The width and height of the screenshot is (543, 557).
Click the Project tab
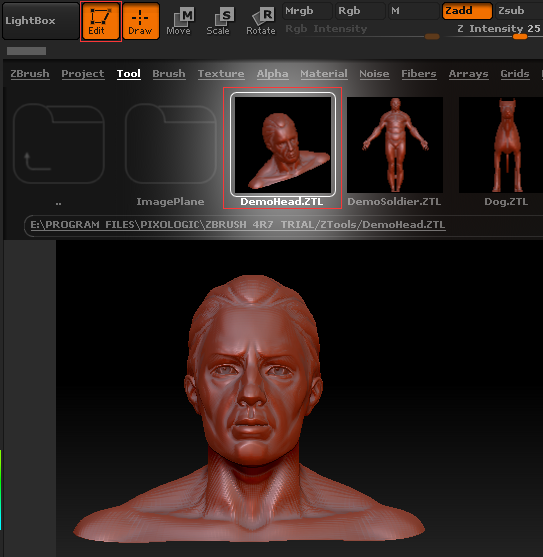[83, 74]
